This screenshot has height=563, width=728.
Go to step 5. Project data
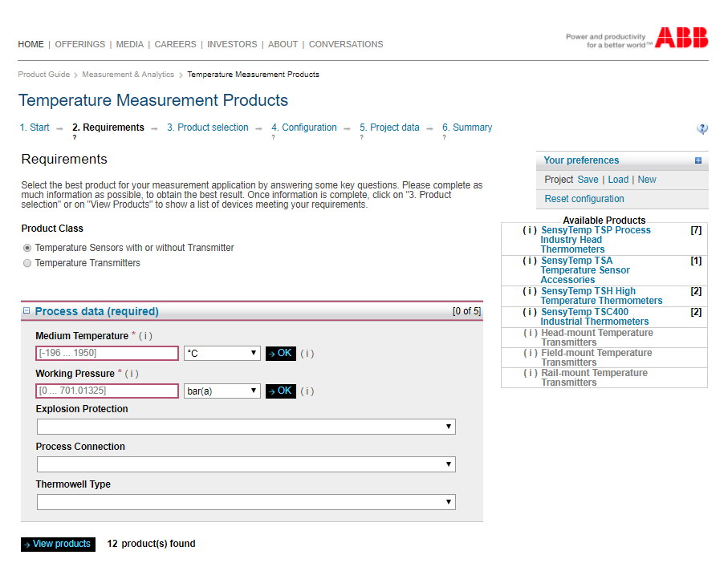point(389,128)
